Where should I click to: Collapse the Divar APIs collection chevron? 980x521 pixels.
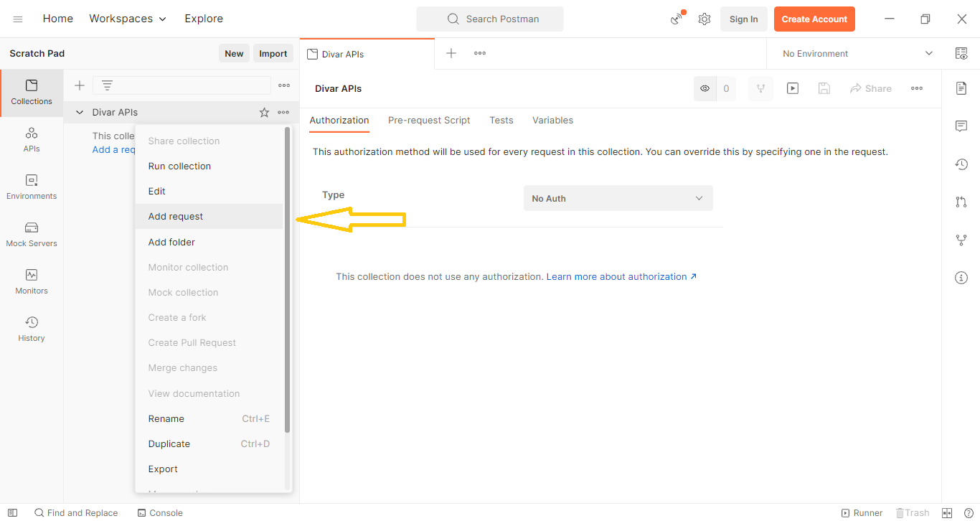pos(80,112)
